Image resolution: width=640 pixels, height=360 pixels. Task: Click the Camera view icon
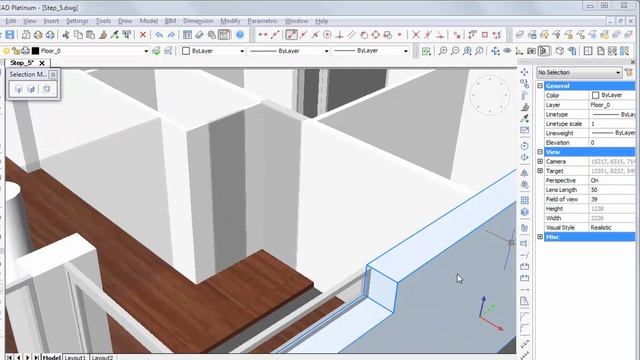[x=531, y=51]
